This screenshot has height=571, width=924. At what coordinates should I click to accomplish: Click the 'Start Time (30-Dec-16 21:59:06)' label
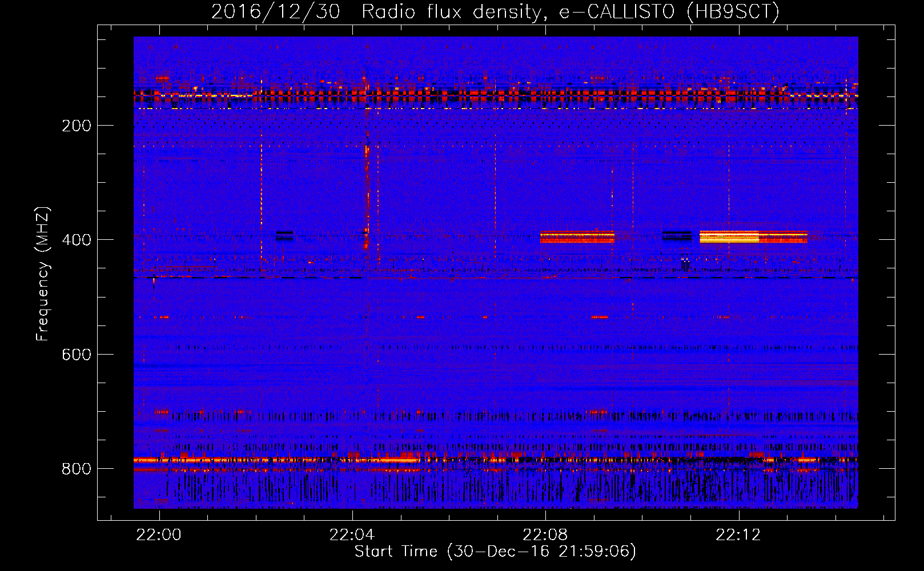coord(495,552)
